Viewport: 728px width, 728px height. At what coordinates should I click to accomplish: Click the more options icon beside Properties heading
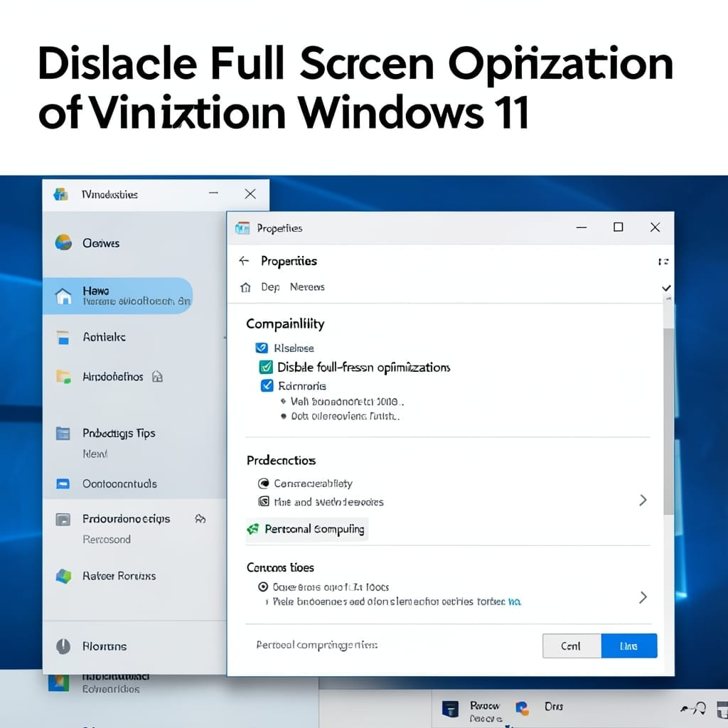[663, 262]
